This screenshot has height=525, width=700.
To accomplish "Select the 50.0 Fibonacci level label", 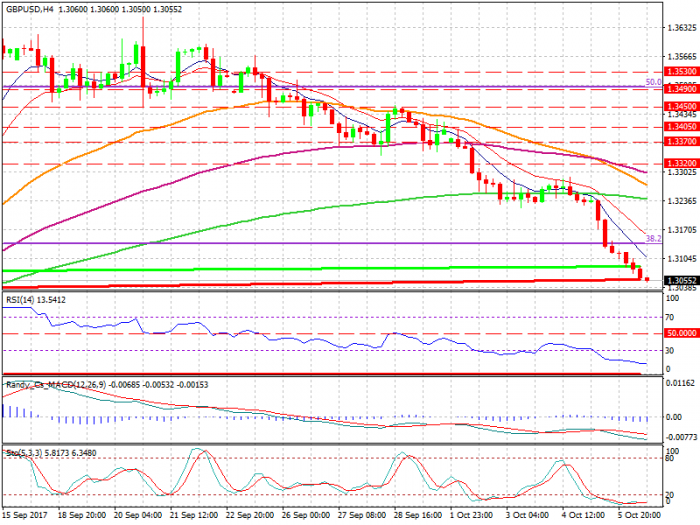I will (650, 82).
